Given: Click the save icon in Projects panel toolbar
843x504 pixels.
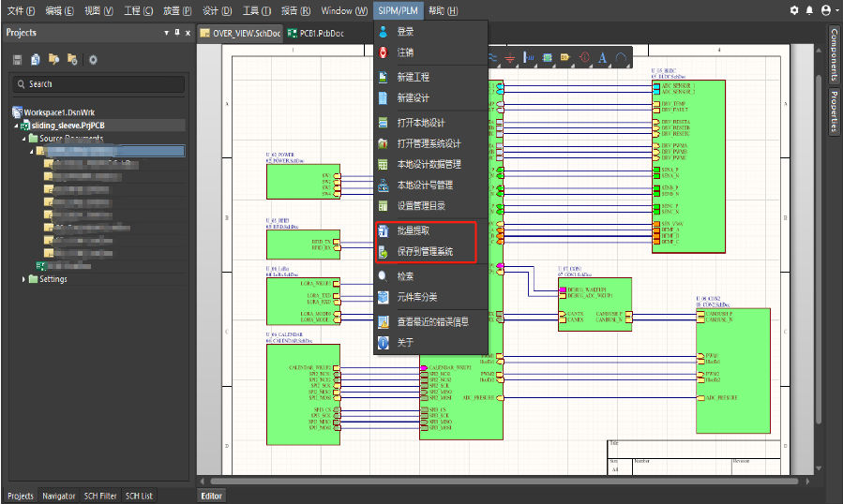Looking at the screenshot, I should [x=18, y=60].
